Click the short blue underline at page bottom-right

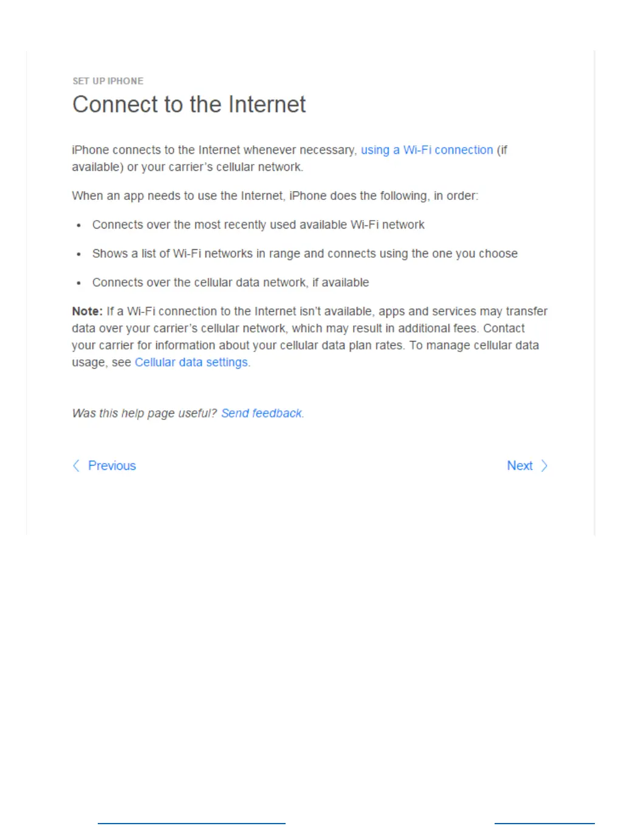coord(544,824)
